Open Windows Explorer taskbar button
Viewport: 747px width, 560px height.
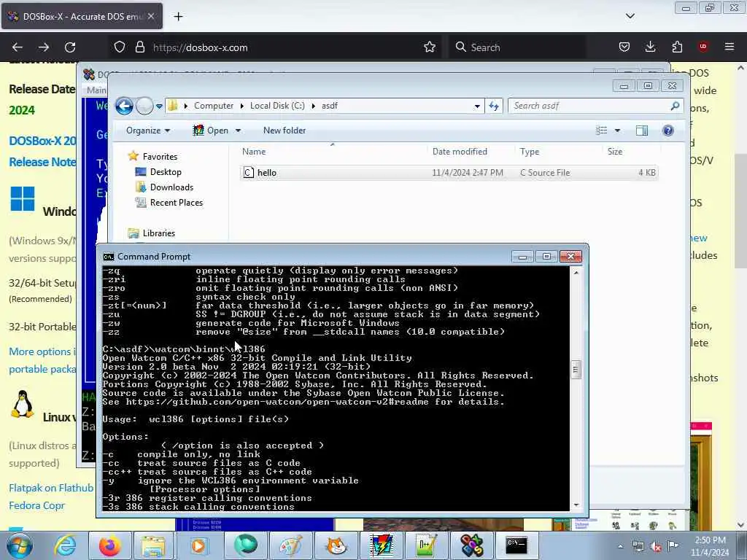pos(153,545)
